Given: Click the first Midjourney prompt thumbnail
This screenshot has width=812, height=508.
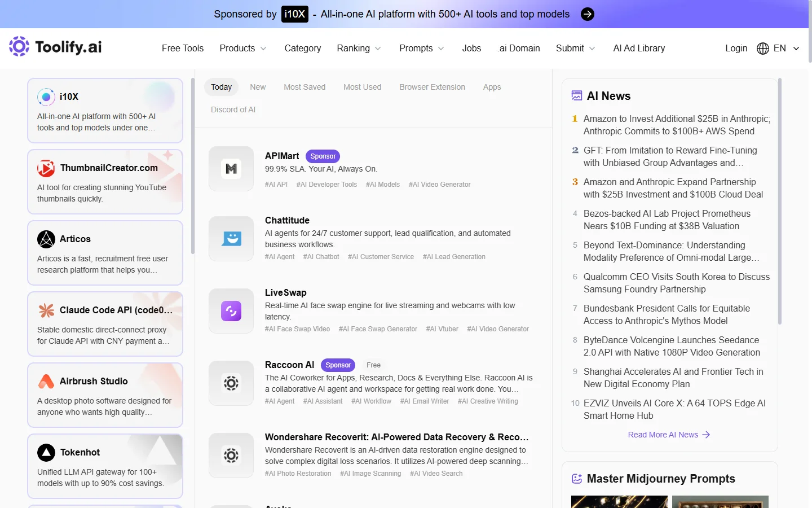Looking at the screenshot, I should tap(619, 502).
